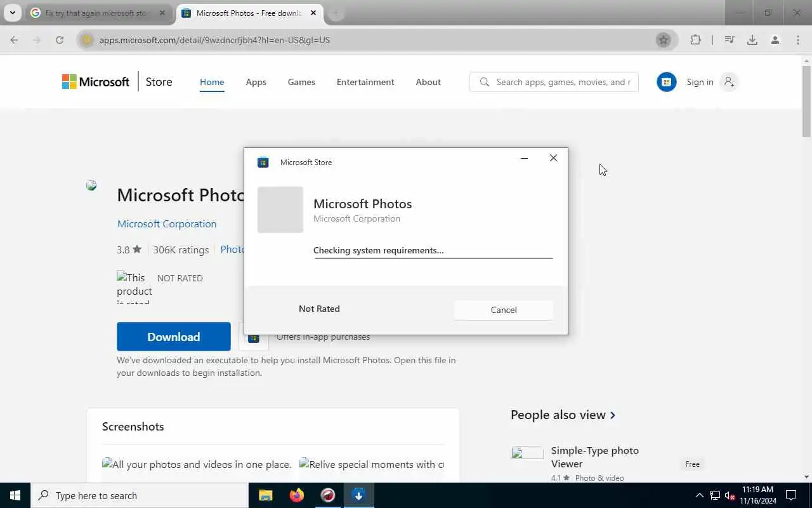Open the People also view link
This screenshot has height=508, width=812.
click(563, 415)
